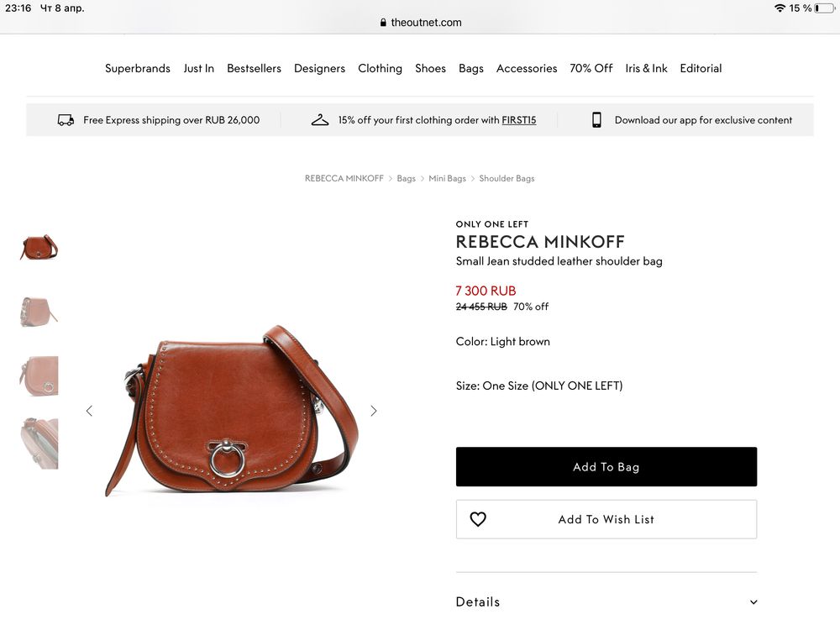Go to the 70% Off section
840x630 pixels.
click(591, 68)
